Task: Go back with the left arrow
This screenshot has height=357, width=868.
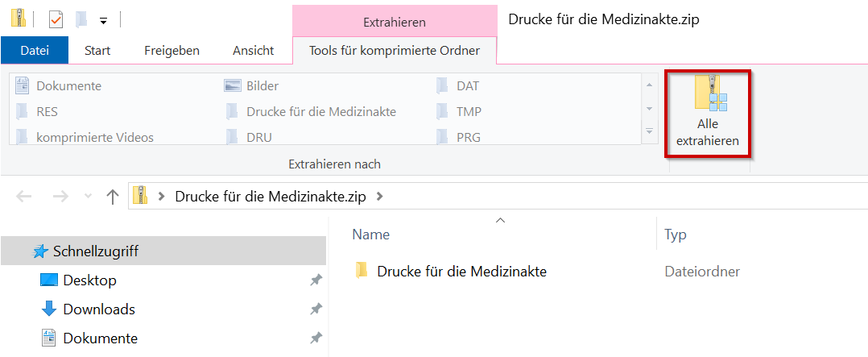Action: tap(25, 196)
